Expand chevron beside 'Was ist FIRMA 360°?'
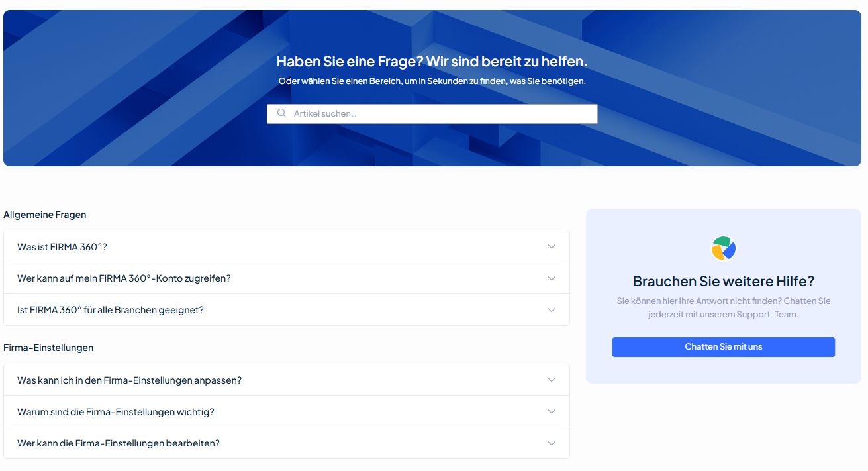 coord(551,246)
